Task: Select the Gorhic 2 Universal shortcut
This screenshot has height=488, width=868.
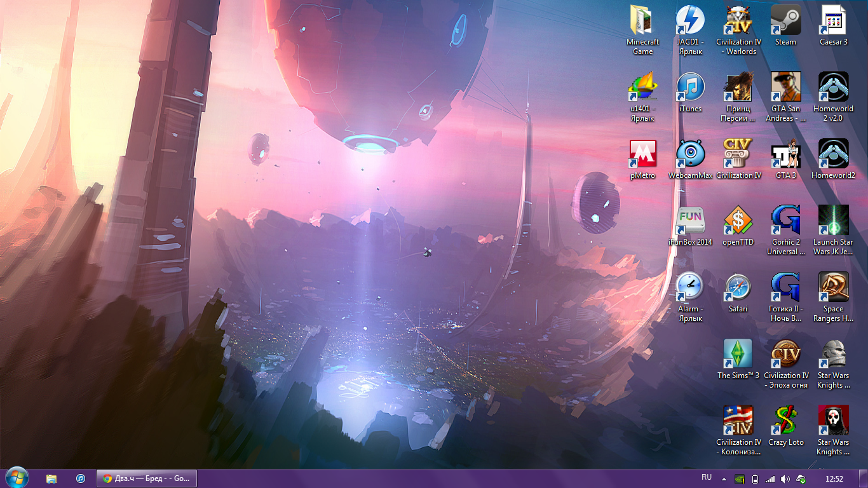Action: 785,230
